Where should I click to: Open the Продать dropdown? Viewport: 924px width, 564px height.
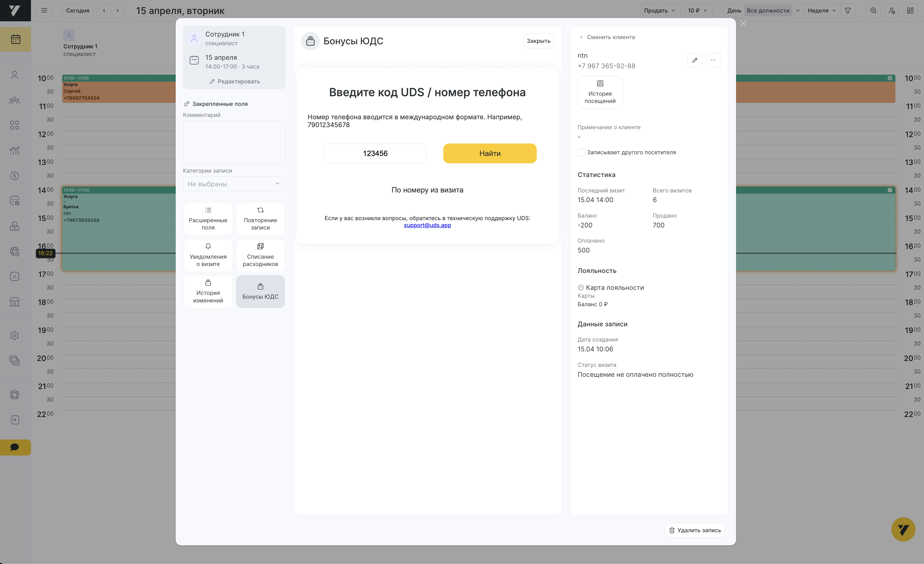point(660,10)
